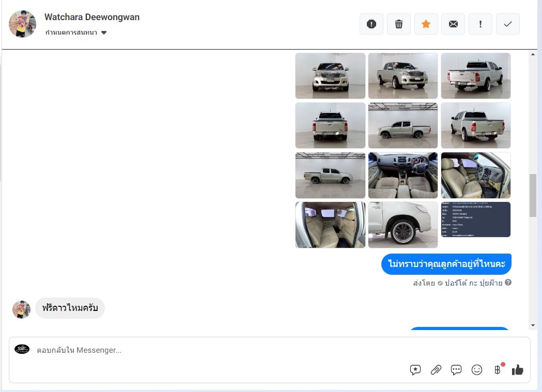
Task: Open the wheel close-up photo
Action: pyautogui.click(x=402, y=225)
